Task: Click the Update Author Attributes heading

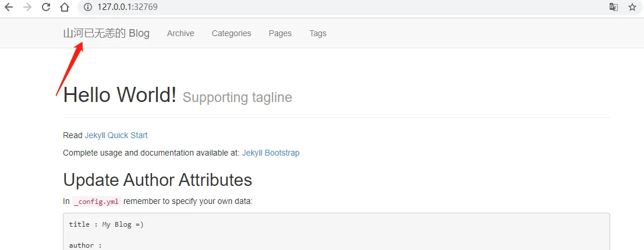Action: pos(157,179)
